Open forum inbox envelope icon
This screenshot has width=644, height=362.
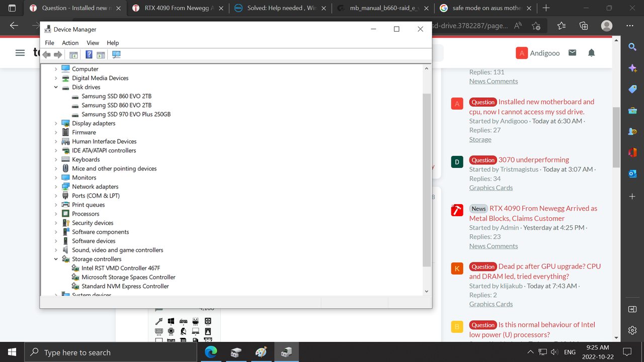click(572, 53)
